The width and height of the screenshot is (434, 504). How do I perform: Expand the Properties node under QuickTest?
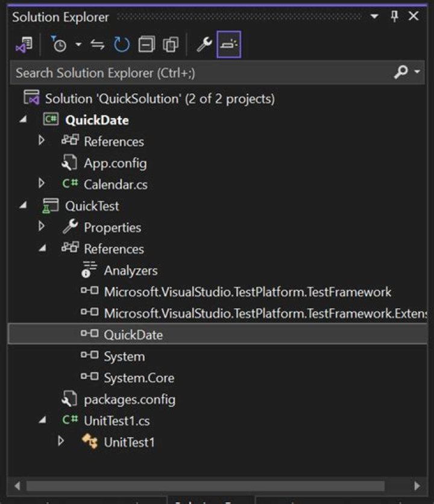(41, 227)
